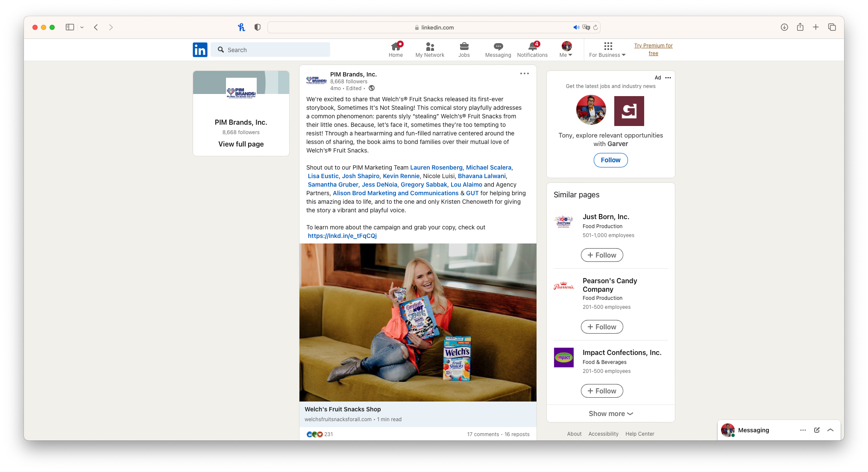Open the Jobs briefcase icon
Screen dimensions: 868x472
pyautogui.click(x=464, y=50)
